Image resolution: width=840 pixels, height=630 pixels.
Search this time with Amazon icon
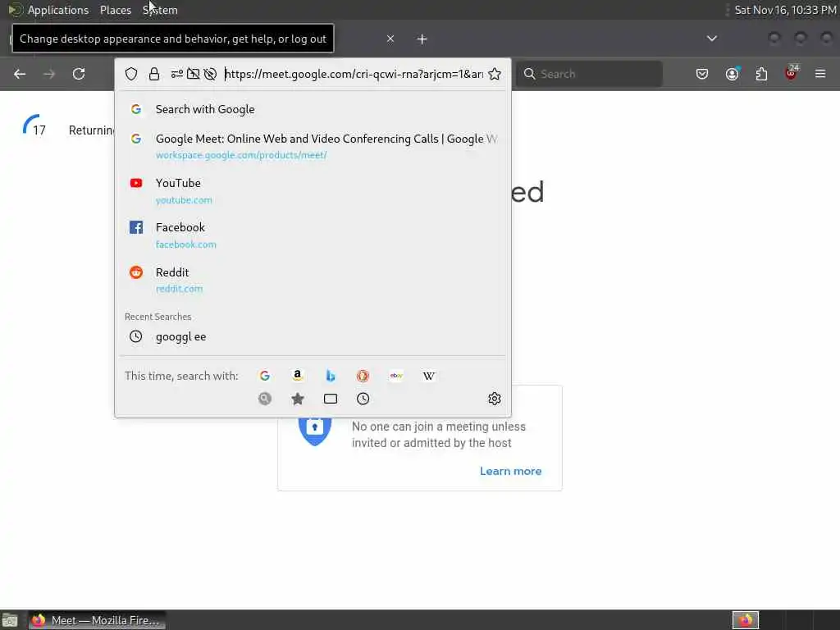[297, 376]
